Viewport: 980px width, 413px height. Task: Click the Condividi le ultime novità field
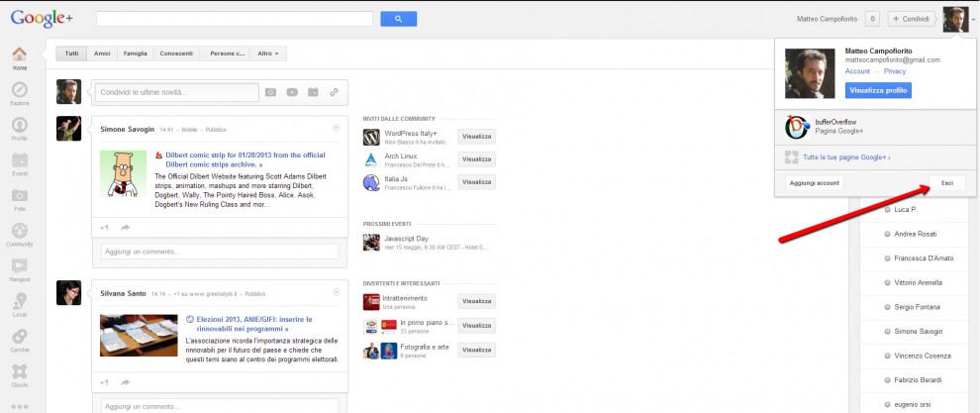pyautogui.click(x=175, y=92)
